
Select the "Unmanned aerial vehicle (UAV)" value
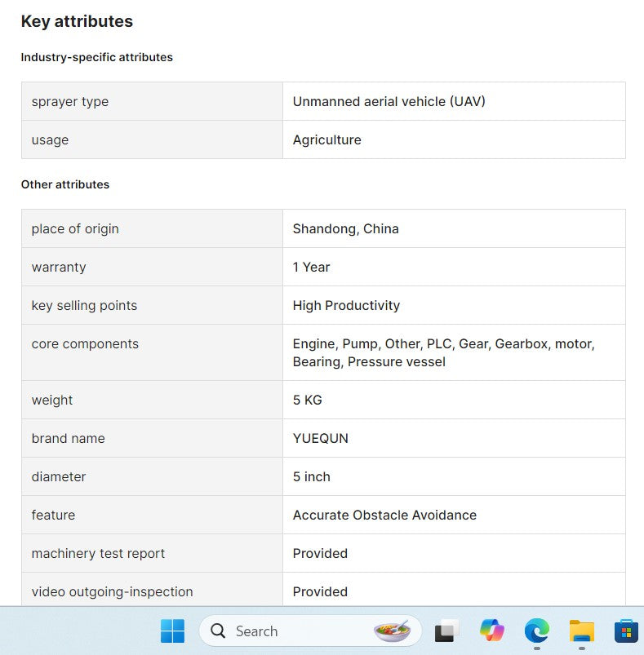tap(389, 101)
